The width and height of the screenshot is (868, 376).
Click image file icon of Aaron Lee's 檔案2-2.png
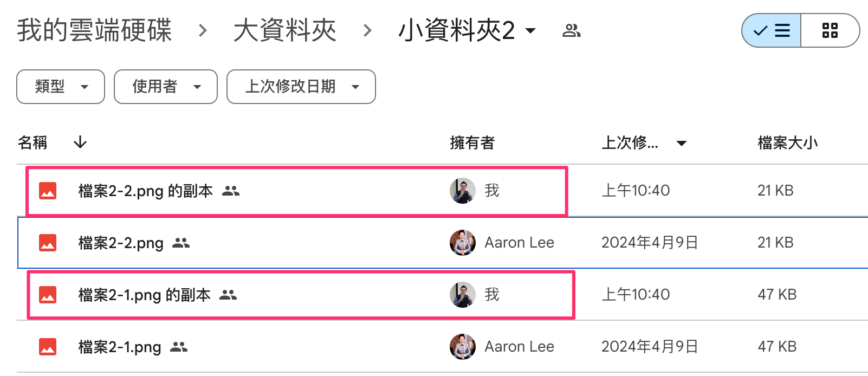(48, 243)
